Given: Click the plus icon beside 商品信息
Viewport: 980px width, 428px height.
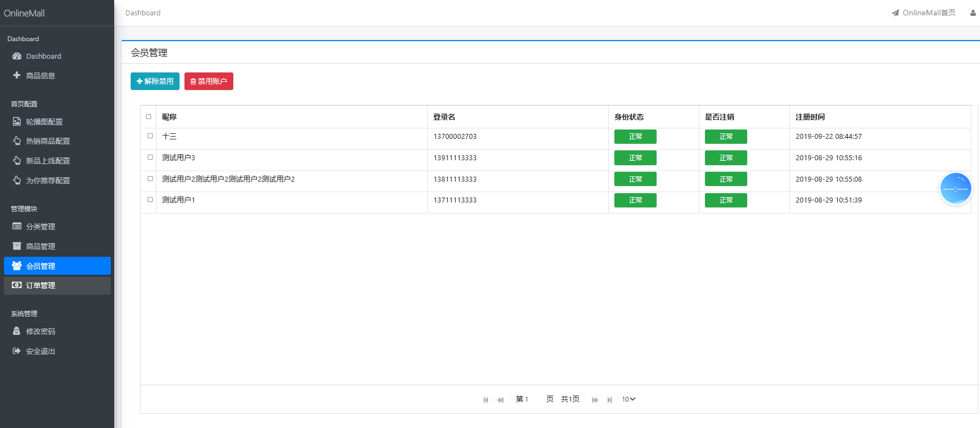Looking at the screenshot, I should click(17, 75).
